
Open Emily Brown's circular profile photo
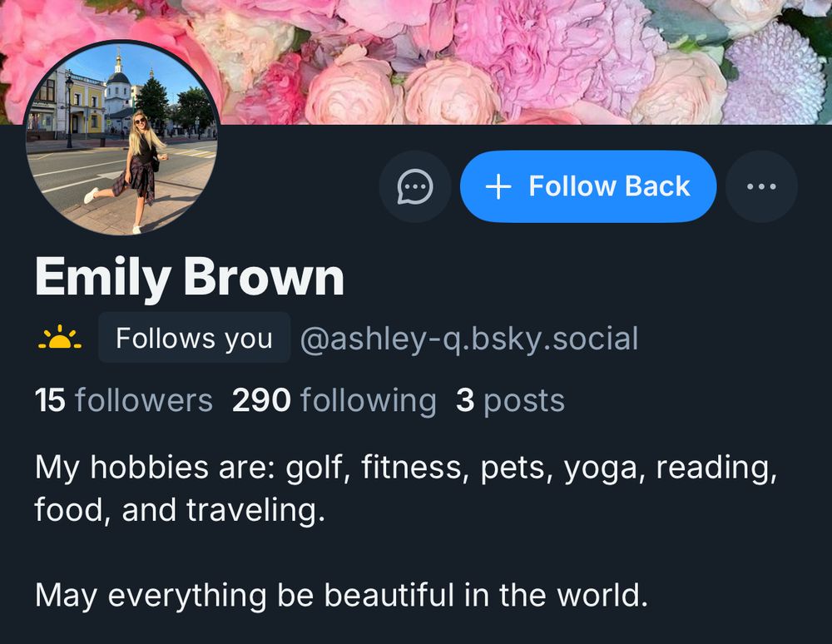pos(121,138)
